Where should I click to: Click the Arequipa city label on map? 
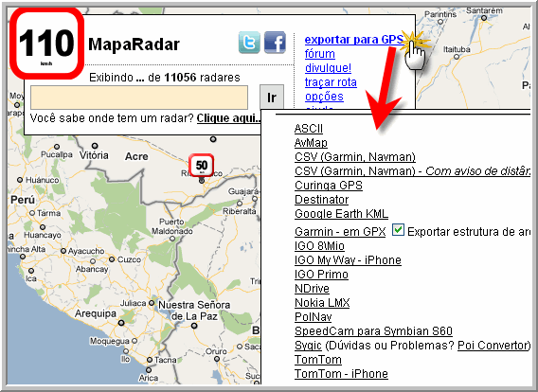(96, 313)
